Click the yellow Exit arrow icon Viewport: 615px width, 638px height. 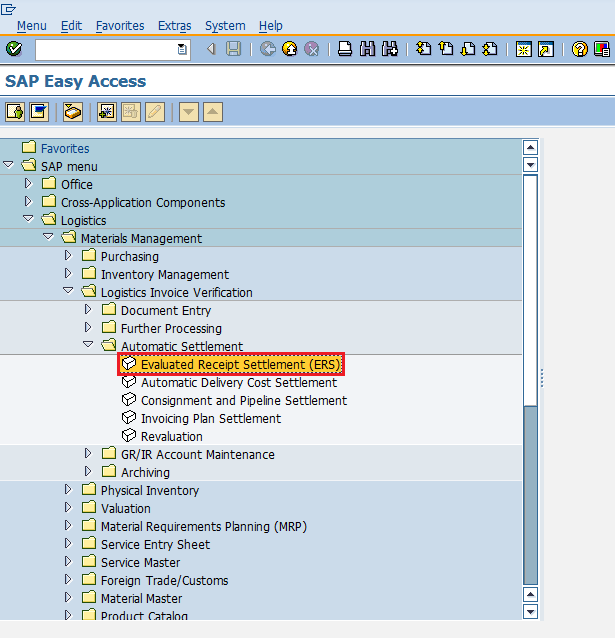(x=290, y=49)
